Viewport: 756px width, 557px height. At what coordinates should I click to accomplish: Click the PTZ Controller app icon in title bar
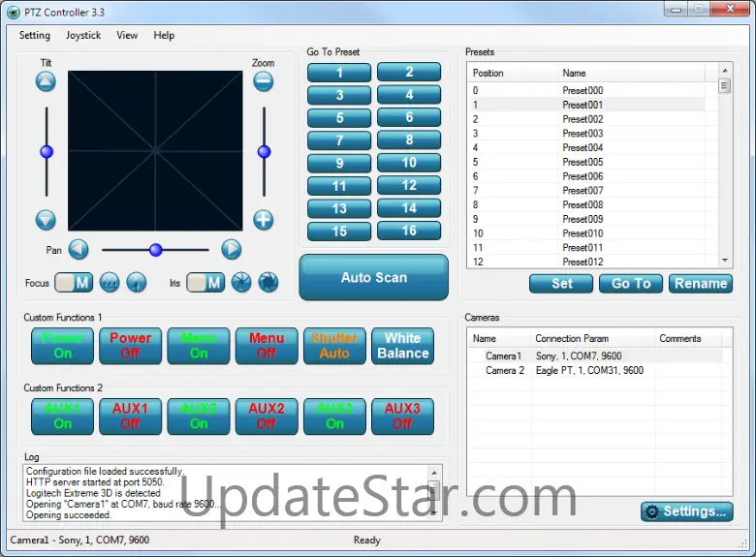click(14, 13)
